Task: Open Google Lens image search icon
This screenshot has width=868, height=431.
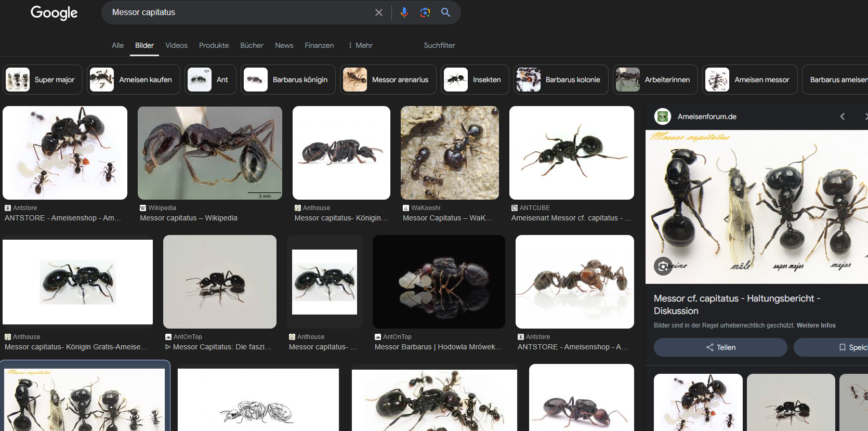Action: coord(425,12)
